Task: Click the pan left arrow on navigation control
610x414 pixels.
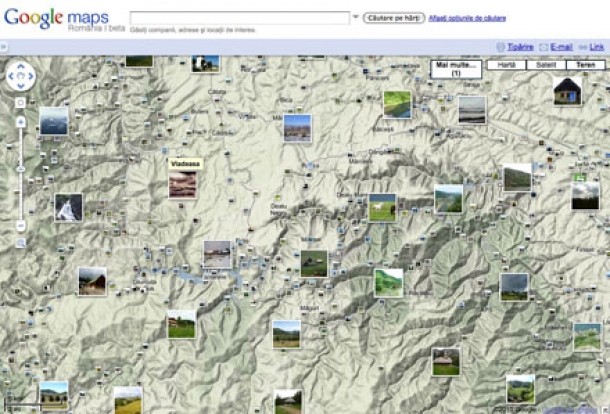Action: (11, 78)
